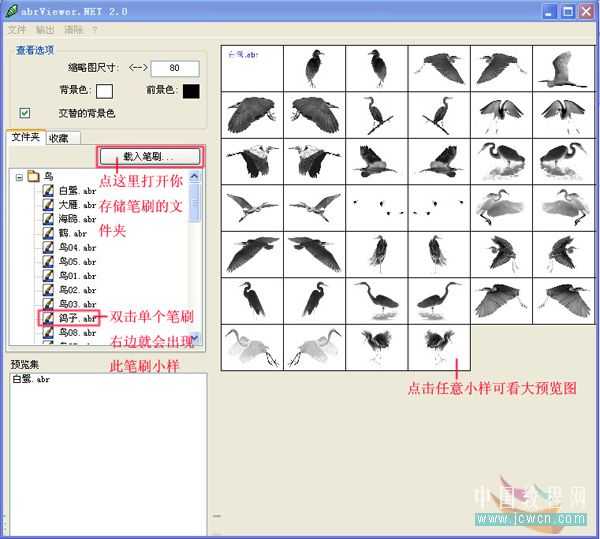This screenshot has height=539, width=600.
Task: Click the file tree scroll-down arrow
Action: [x=194, y=338]
